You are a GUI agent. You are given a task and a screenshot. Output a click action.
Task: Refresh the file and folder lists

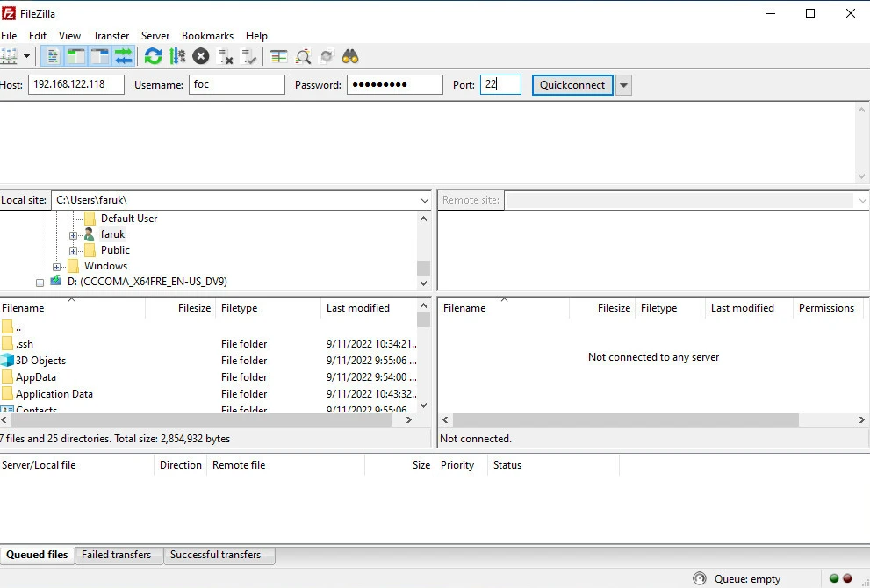[x=154, y=56]
